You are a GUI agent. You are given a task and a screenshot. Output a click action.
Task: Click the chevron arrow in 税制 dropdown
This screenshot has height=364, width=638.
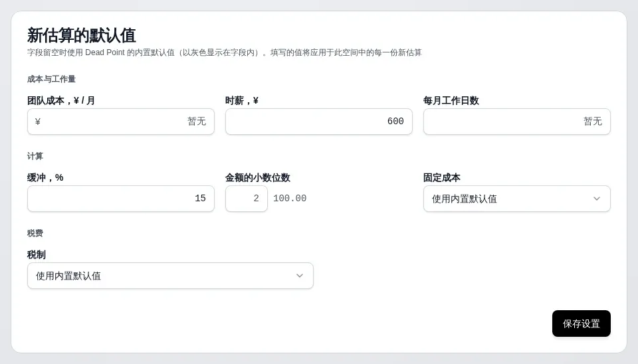(x=300, y=276)
